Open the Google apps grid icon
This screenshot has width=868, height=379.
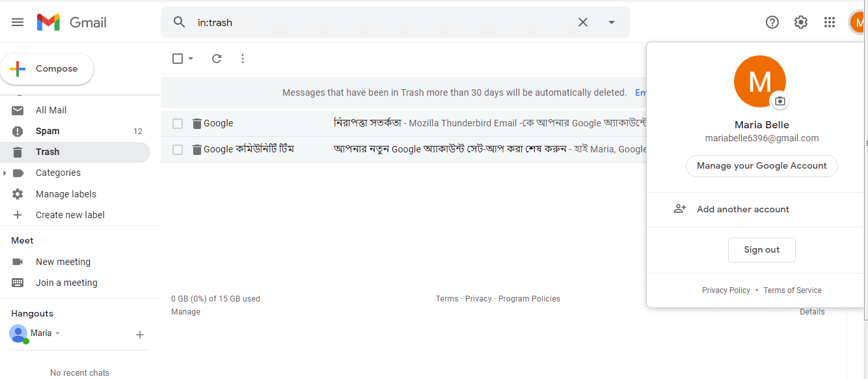tap(830, 22)
